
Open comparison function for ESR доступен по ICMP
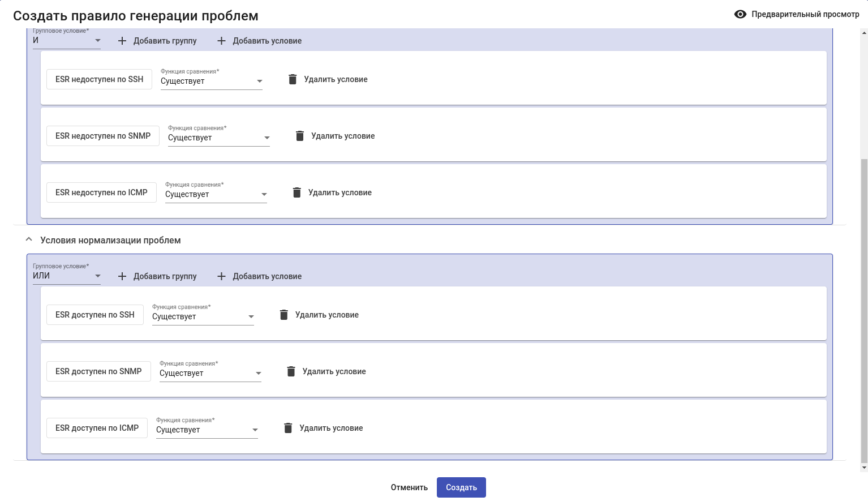click(207, 430)
